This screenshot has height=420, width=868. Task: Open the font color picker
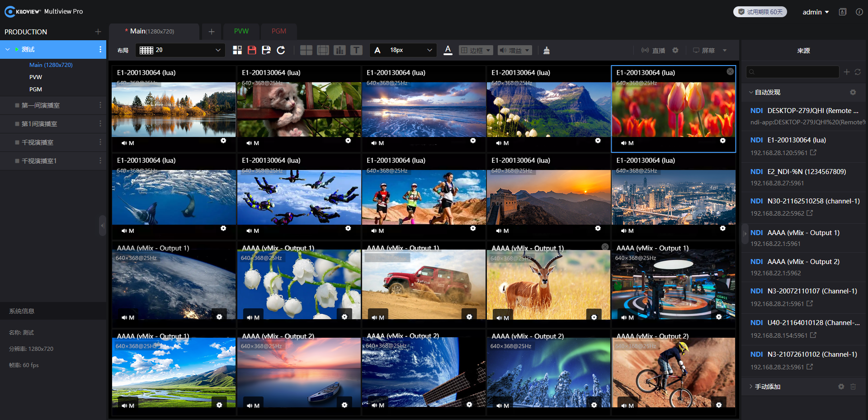tap(448, 50)
